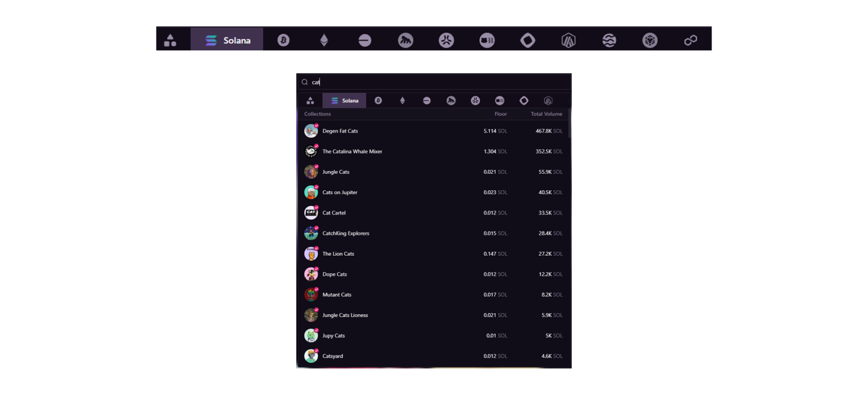This screenshot has height=394, width=868.
Task: Click the search results scrollbar
Action: point(570,123)
